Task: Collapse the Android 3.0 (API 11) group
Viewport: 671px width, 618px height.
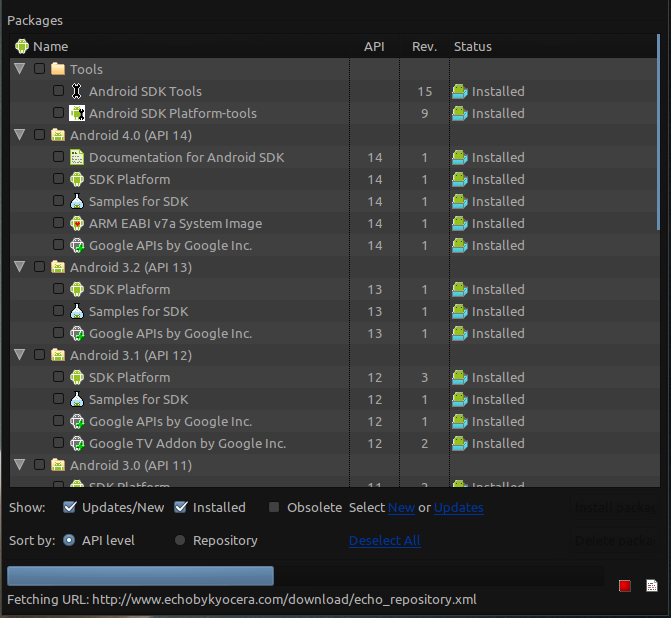Action: pos(20,465)
